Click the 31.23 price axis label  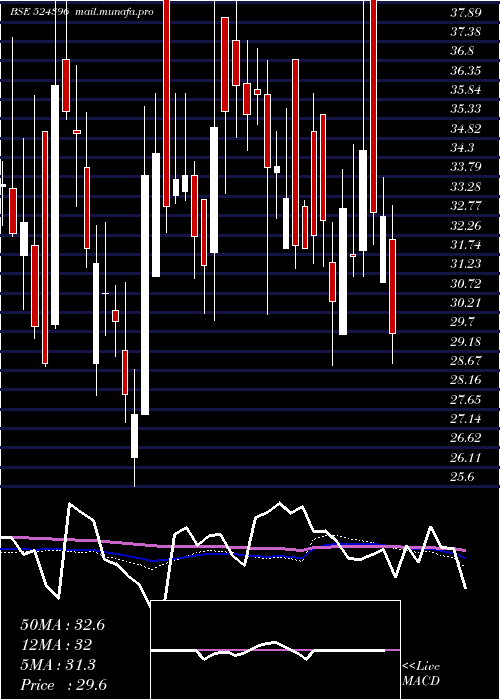[466, 264]
